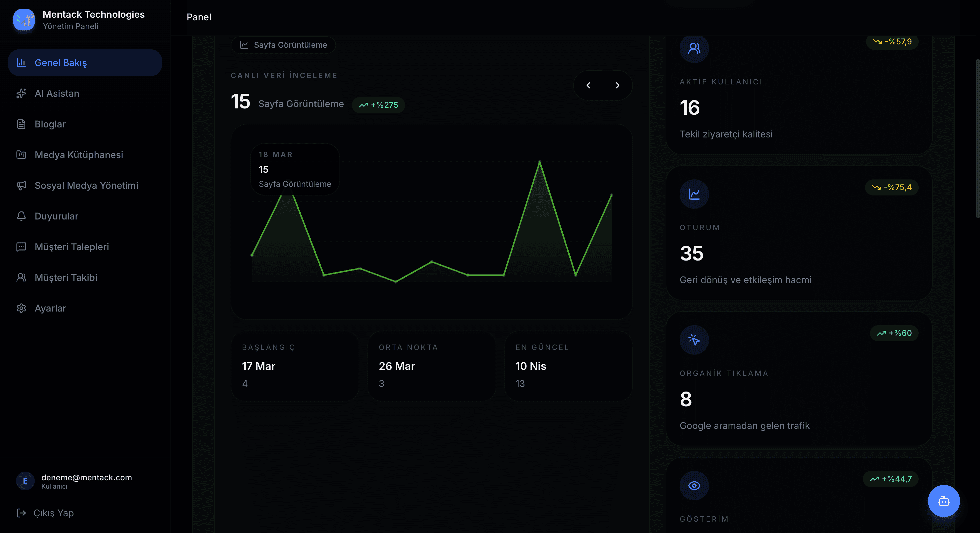Click the -%57,9 change badge
Image resolution: width=980 pixels, height=533 pixels.
(x=892, y=41)
